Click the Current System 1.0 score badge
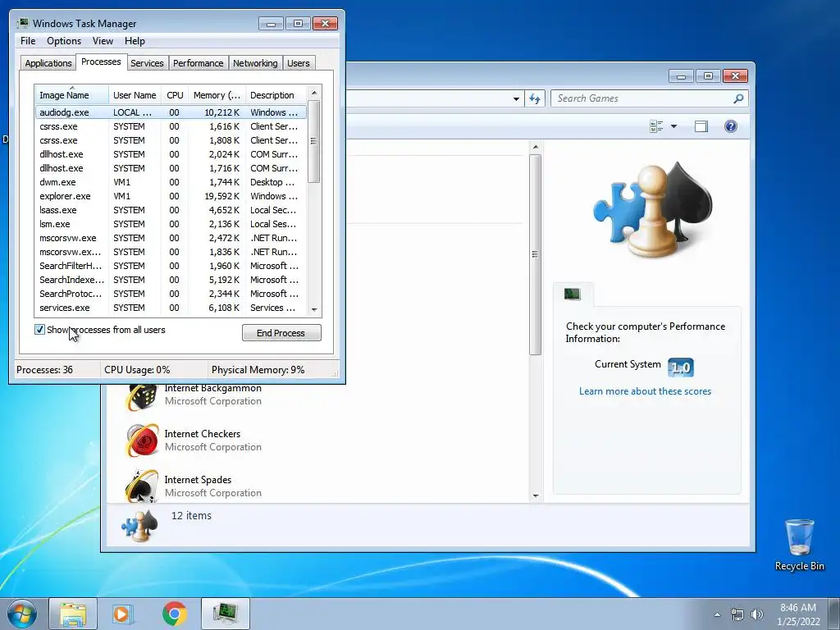 click(x=680, y=367)
